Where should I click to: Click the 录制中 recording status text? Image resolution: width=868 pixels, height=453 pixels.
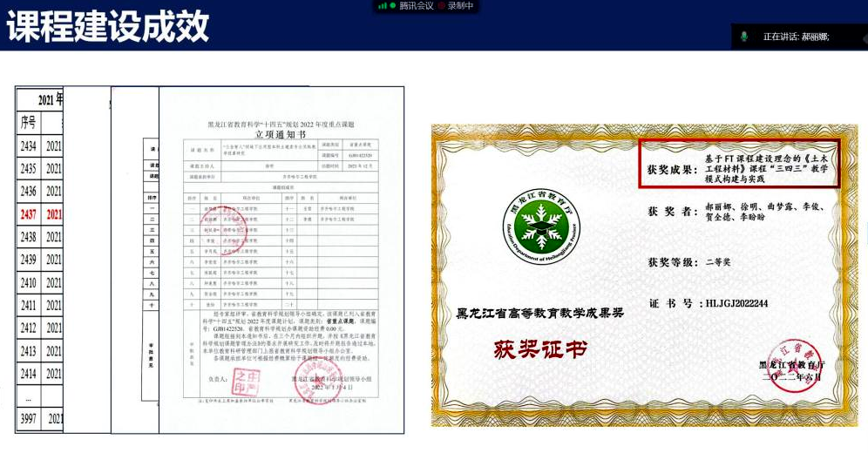(x=461, y=6)
